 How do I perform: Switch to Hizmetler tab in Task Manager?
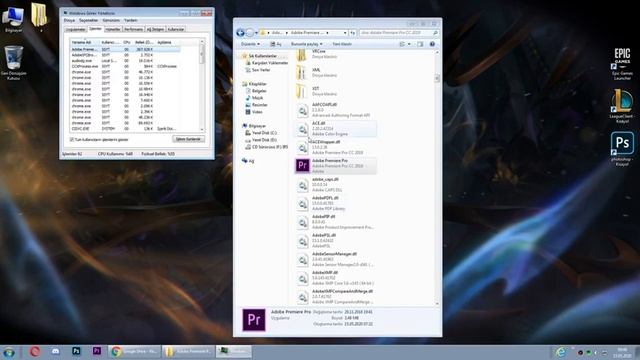coord(113,29)
